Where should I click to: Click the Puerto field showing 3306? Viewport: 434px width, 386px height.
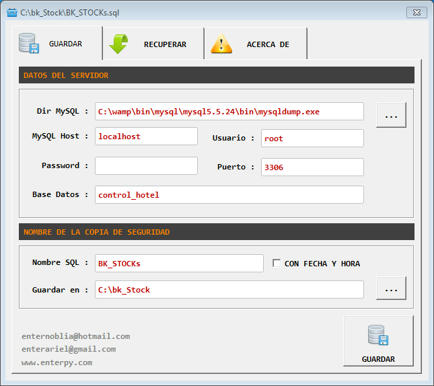(312, 167)
